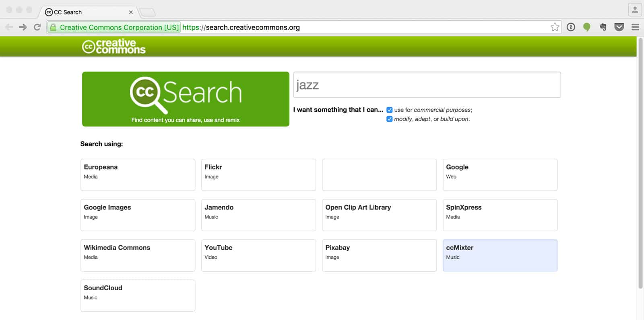Click the bookmark star icon

555,27
